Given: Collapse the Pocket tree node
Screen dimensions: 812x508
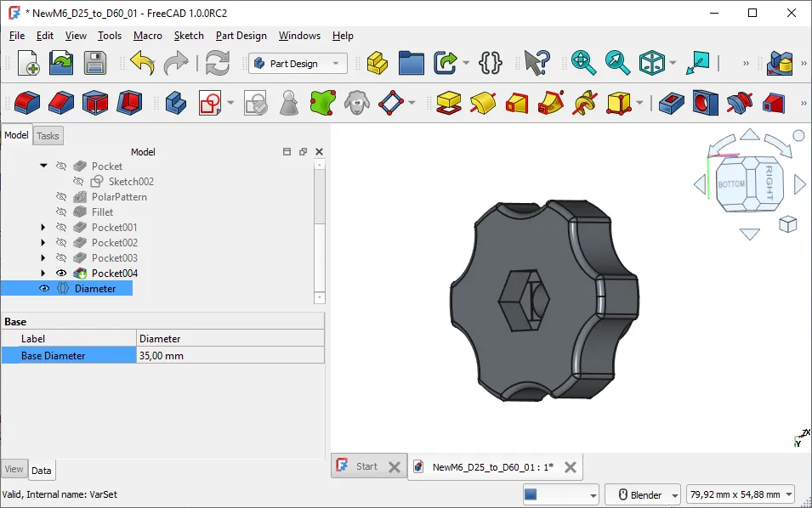Looking at the screenshot, I should tap(43, 166).
